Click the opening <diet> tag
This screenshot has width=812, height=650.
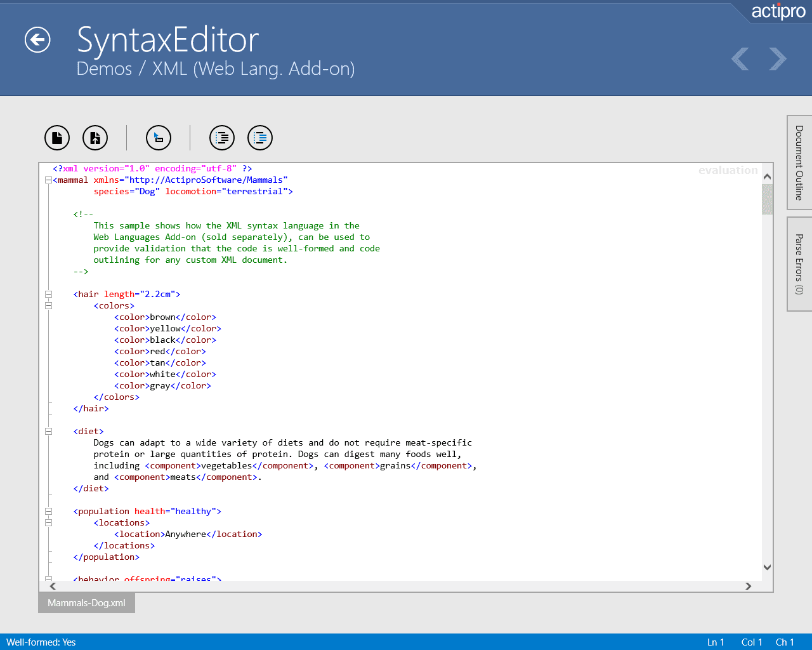(x=88, y=432)
